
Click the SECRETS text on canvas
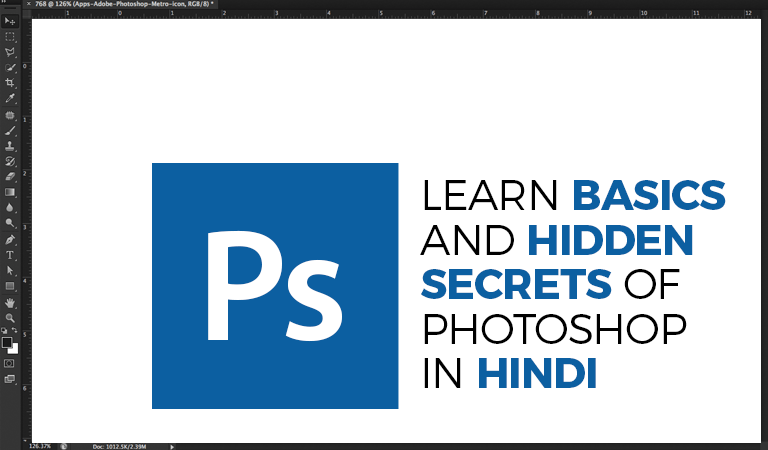point(516,284)
